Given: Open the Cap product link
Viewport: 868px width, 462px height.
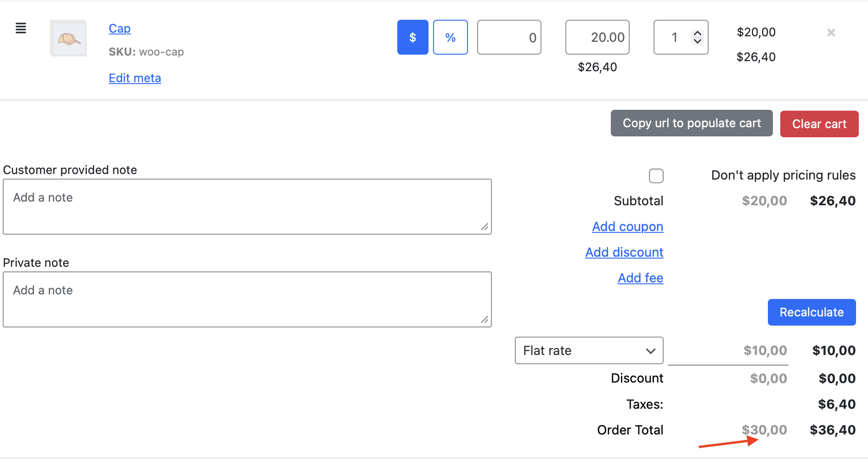Looking at the screenshot, I should coord(119,28).
